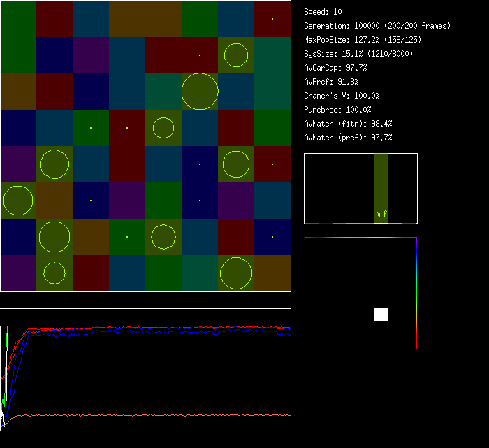Click the yellow dot in the top-right grid cell

coord(272,19)
